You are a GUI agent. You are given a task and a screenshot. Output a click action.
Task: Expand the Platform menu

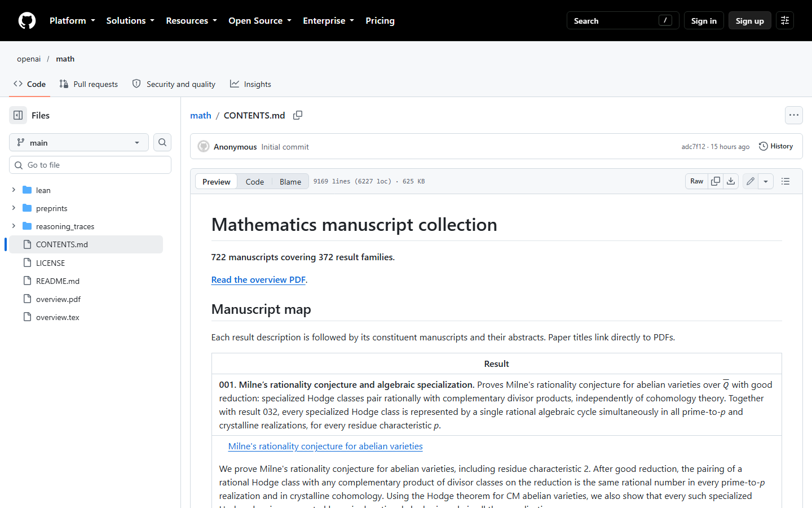[x=72, y=21]
